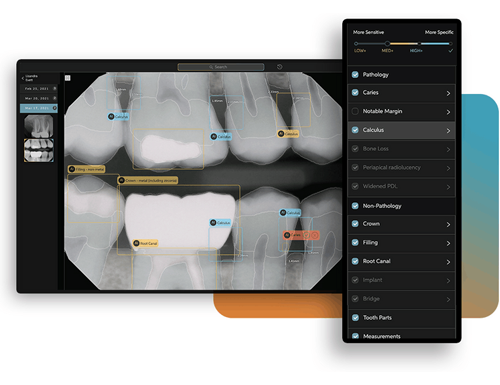Expand the Crown row chevron
The width and height of the screenshot is (500, 385).
[448, 225]
